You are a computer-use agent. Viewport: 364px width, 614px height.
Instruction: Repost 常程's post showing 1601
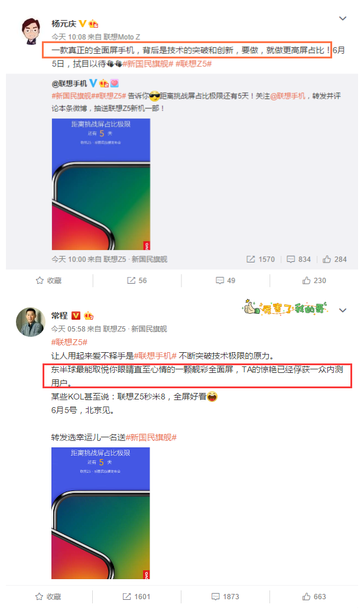pyautogui.click(x=136, y=596)
